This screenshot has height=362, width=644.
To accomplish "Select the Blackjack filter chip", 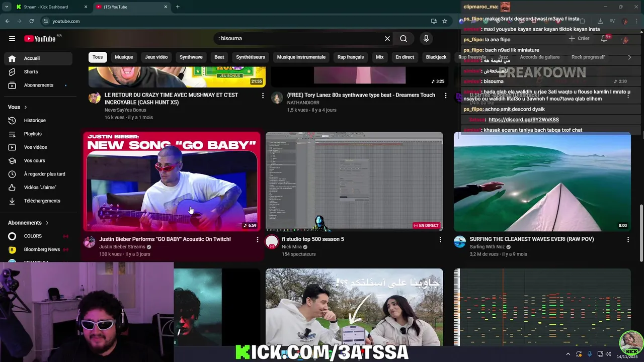I will point(436,57).
